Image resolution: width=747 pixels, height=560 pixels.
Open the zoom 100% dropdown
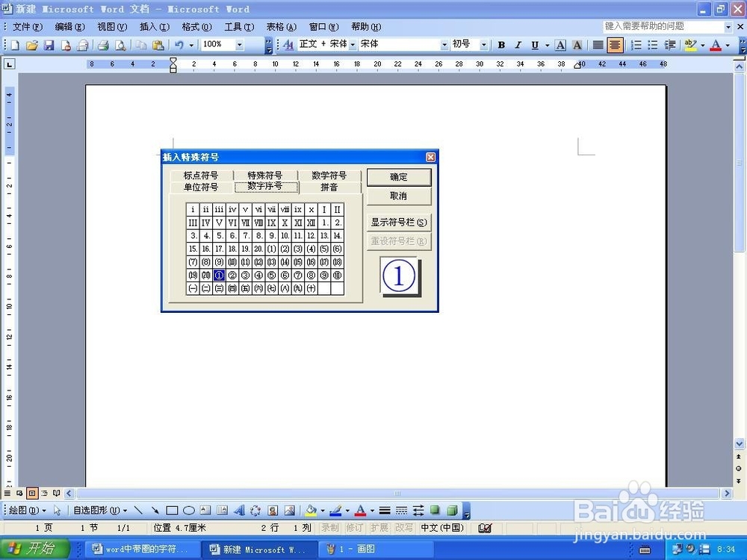pos(240,45)
